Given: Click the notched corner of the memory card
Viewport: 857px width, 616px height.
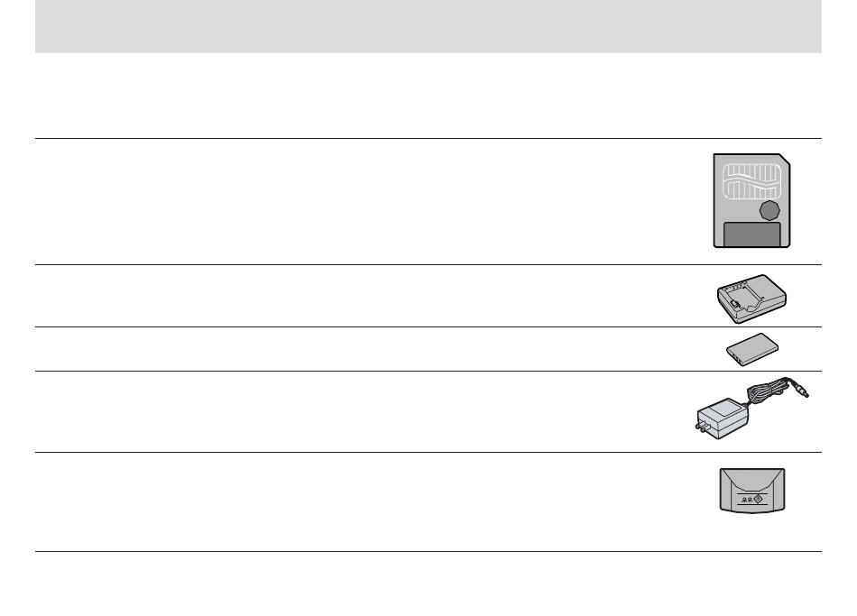Looking at the screenshot, I should (x=785, y=159).
